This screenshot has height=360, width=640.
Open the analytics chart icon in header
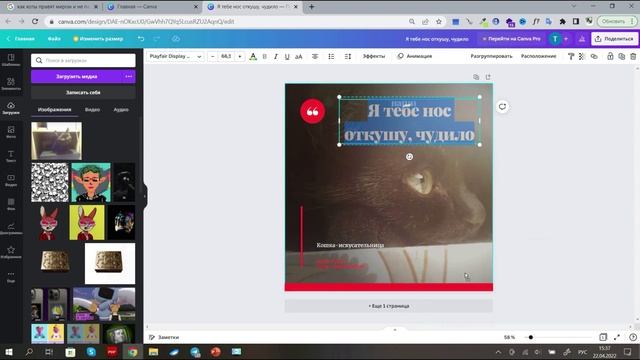point(582,39)
